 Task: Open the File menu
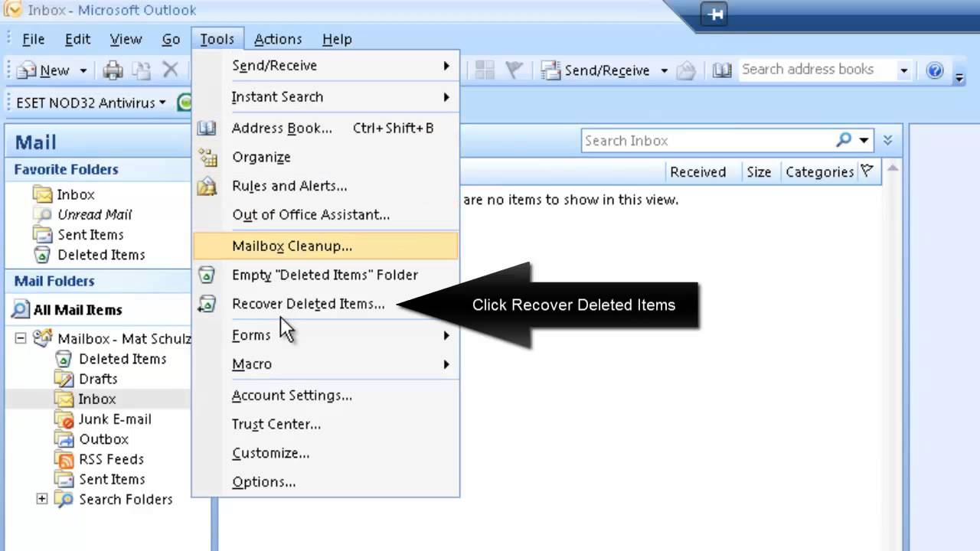click(34, 39)
